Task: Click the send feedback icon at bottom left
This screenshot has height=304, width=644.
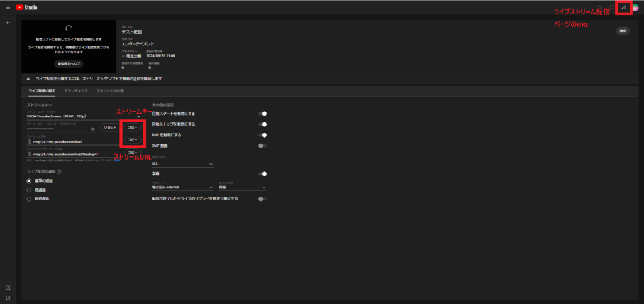Action: (8, 298)
